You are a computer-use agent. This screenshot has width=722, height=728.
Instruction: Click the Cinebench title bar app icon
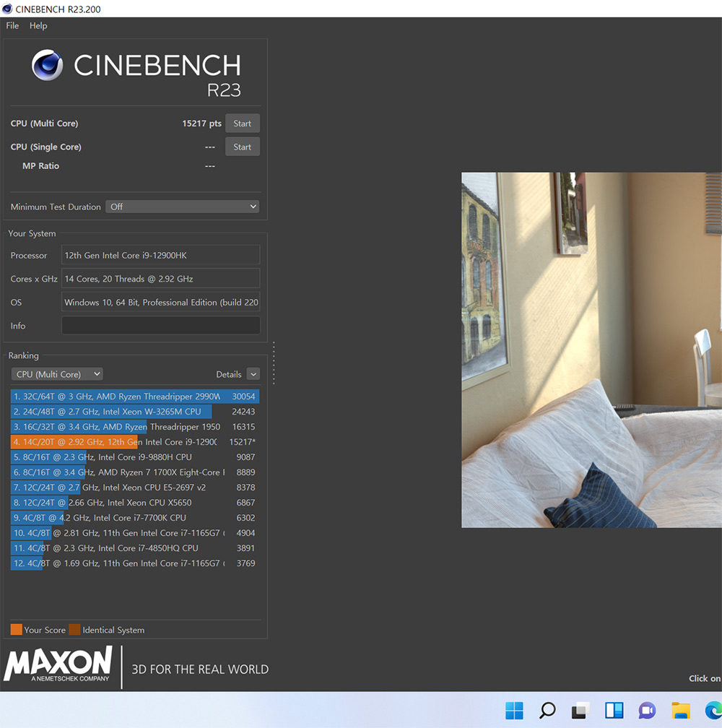point(7,9)
